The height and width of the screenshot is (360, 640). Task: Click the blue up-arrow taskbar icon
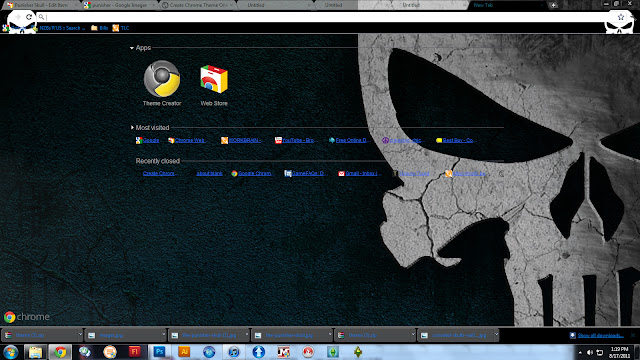click(x=258, y=352)
